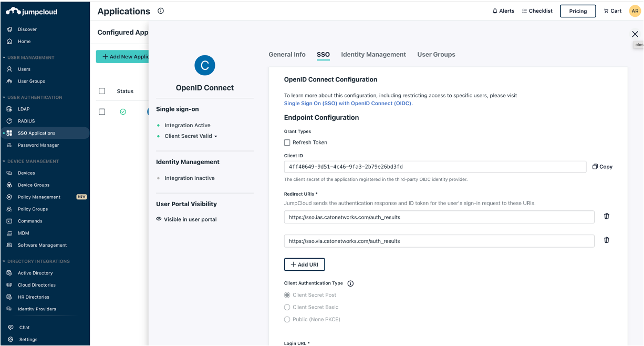This screenshot has width=644, height=346.
Task: Enable the Refresh Token grant type
Action: [x=287, y=142]
